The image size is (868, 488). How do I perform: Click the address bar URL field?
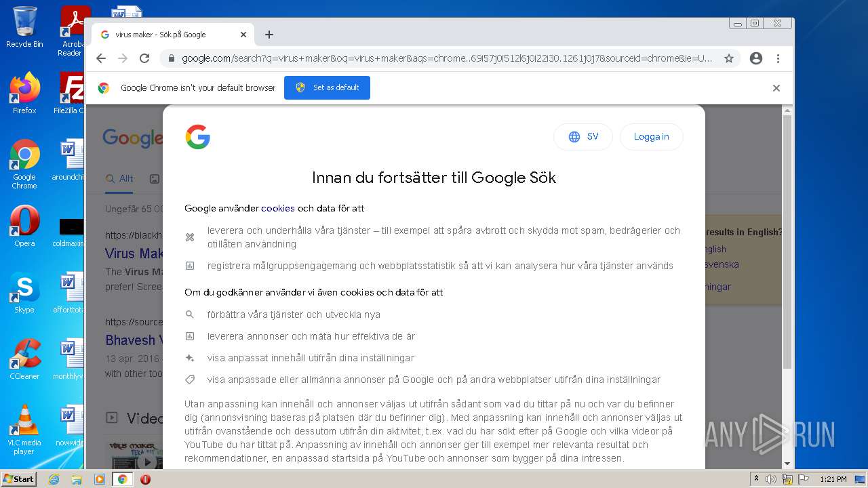(447, 58)
